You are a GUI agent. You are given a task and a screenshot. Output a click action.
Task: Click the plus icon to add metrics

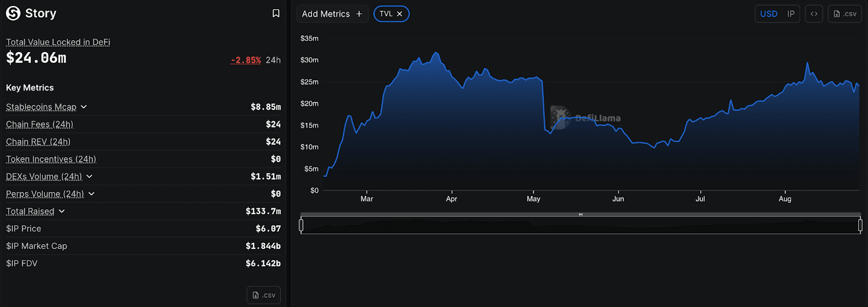(x=359, y=14)
